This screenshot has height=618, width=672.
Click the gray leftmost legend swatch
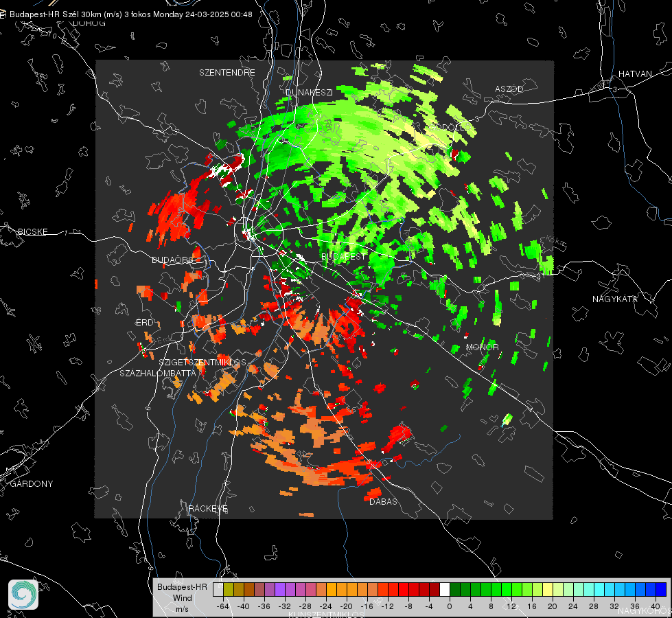pyautogui.click(x=218, y=590)
